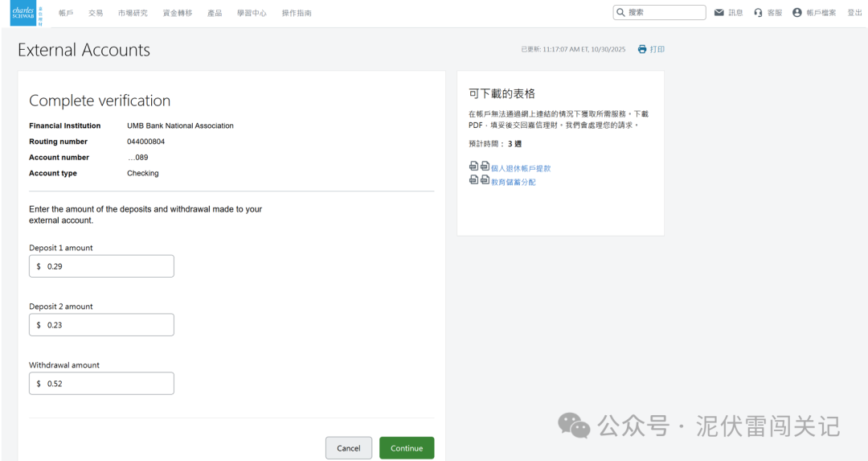Select UMB Bank National Association text
Screen dimensions: 868x461
tap(181, 126)
